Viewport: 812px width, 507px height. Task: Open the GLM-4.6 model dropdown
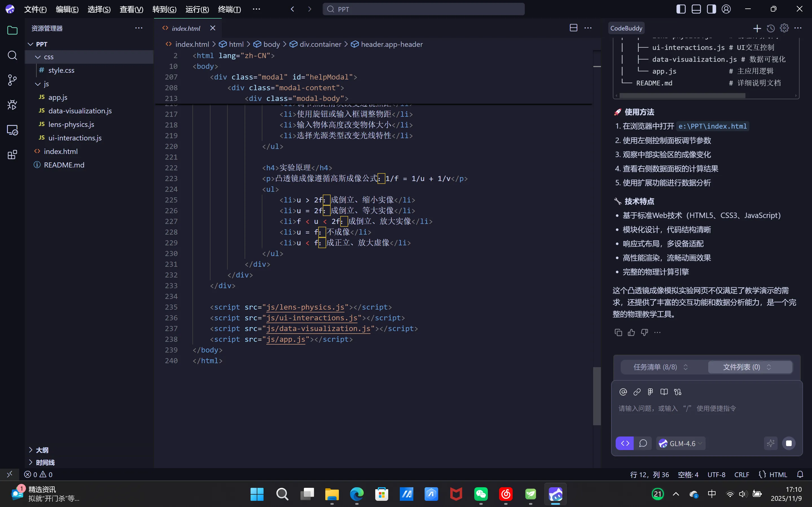pos(681,443)
